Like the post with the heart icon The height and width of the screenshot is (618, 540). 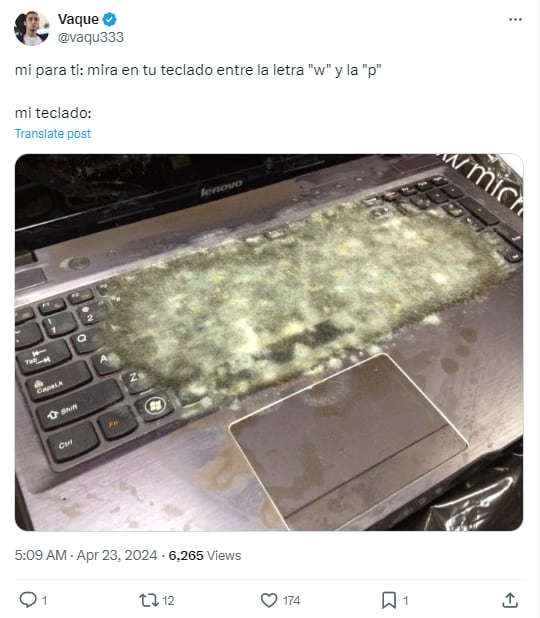coord(269,600)
